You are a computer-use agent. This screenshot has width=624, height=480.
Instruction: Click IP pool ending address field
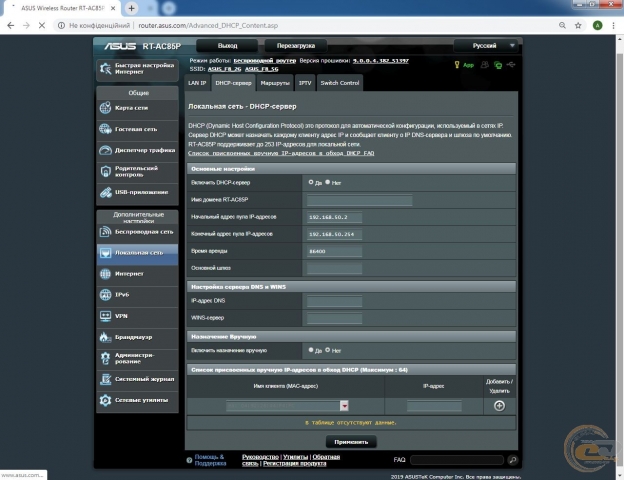334,234
